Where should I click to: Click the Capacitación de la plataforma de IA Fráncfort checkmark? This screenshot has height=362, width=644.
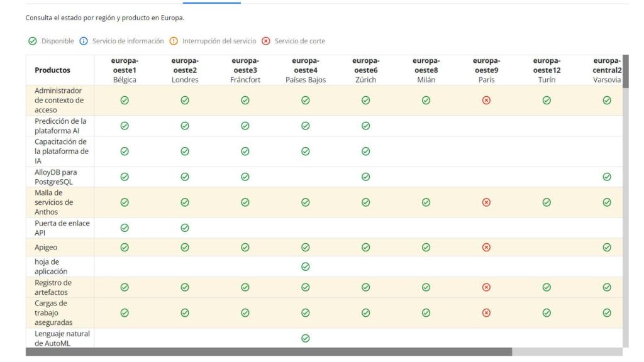[x=245, y=151]
